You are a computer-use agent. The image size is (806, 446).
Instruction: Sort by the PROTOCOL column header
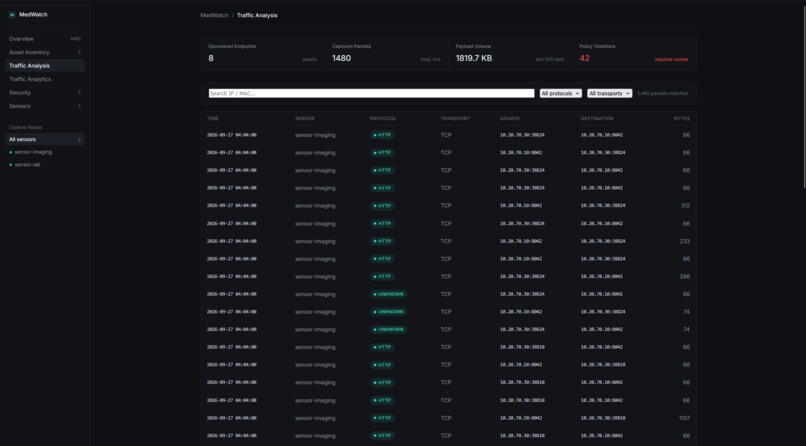coord(383,119)
